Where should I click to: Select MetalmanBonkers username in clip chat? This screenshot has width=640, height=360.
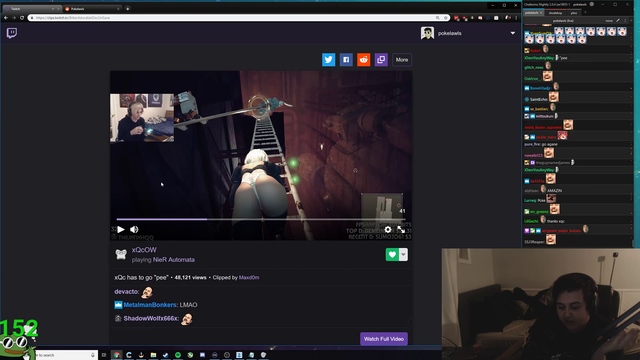point(150,305)
